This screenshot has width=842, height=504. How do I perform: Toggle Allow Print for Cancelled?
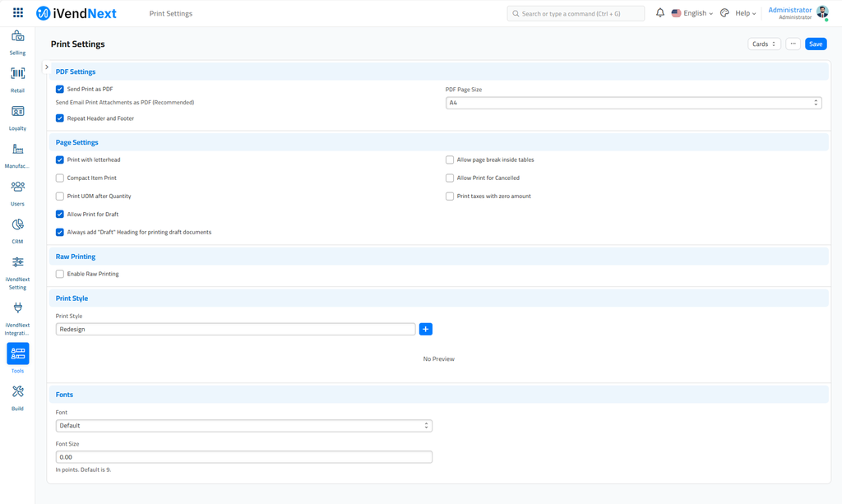(x=450, y=178)
